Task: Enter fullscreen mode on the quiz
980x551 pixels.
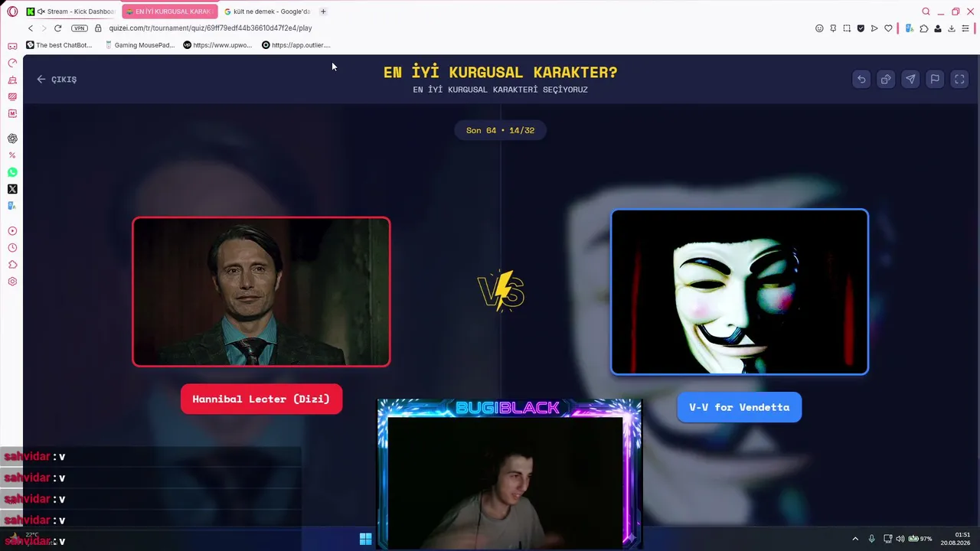Action: coord(959,79)
